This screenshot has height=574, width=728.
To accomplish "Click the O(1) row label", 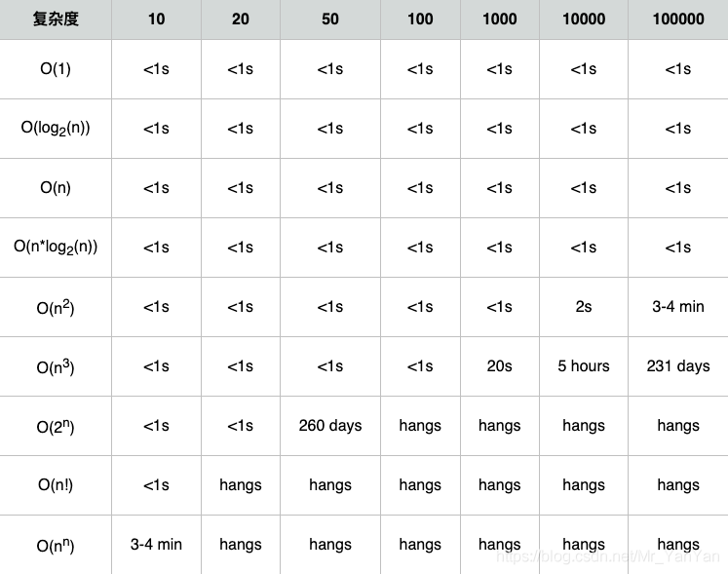I will click(x=56, y=69).
